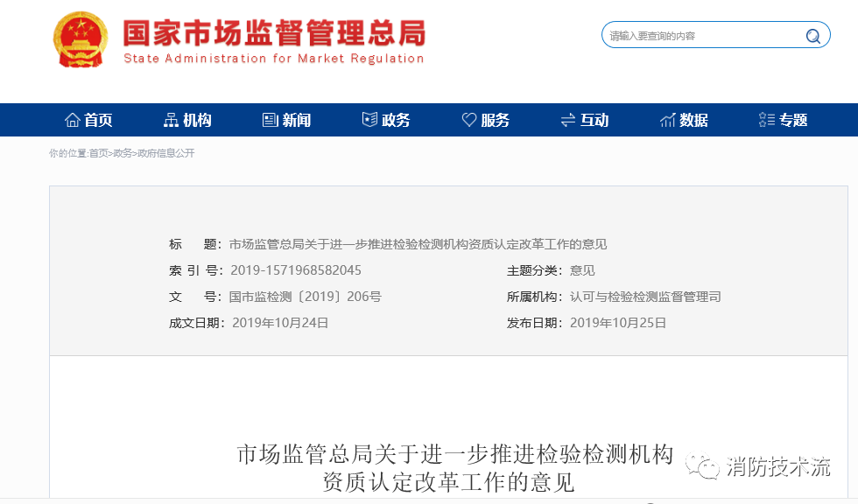858x504 pixels.
Task: Click the 认可与检验检测监督管理司 department name
Action: pos(645,297)
